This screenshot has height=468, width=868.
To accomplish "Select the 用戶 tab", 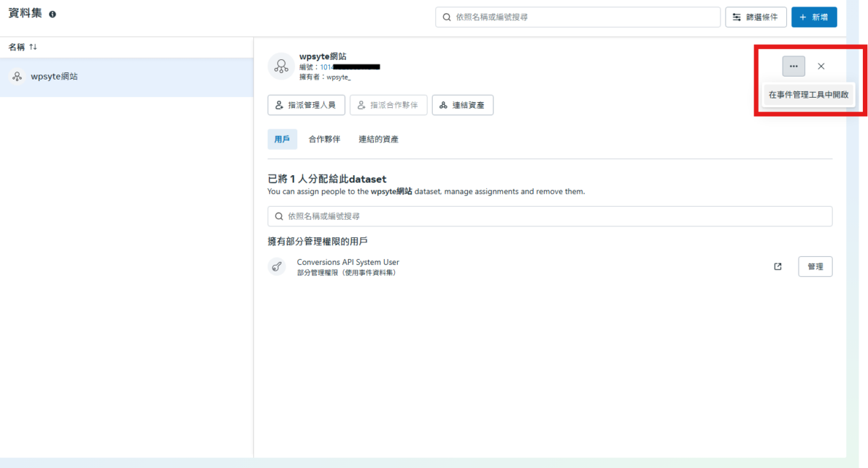I will 282,139.
